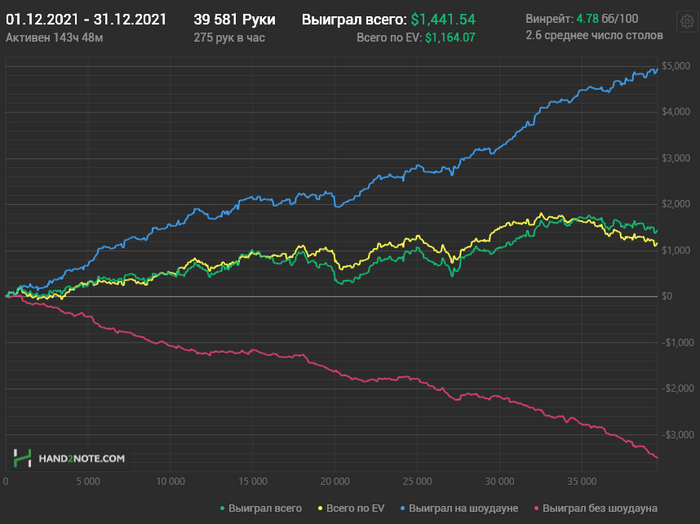Screen dimensions: 700x524
Task: Toggle the 'Всего по EV' yellow legend series
Action: pyautogui.click(x=351, y=508)
